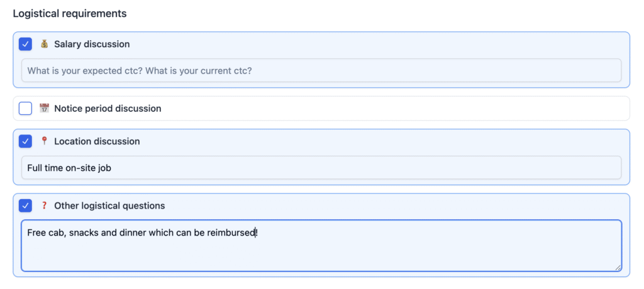Place cursor after reimbursed exclamation mark
This screenshot has width=644, height=289.
point(258,233)
